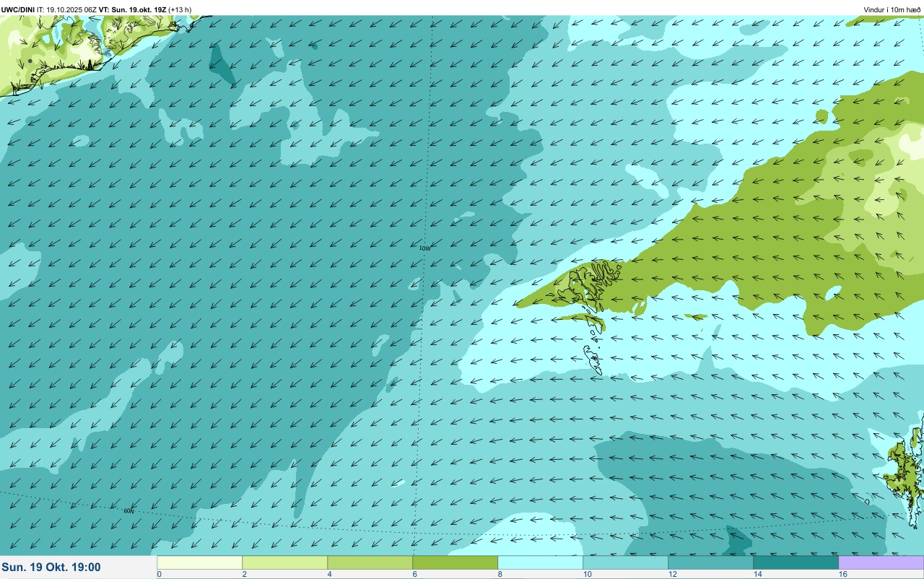Viewport: 924px width, 579px height.
Task: Click the legend value '14'
Action: pyautogui.click(x=758, y=574)
